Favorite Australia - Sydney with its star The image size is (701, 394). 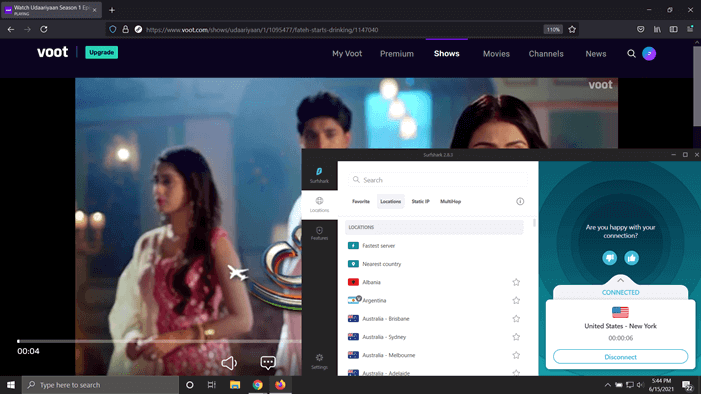click(516, 337)
